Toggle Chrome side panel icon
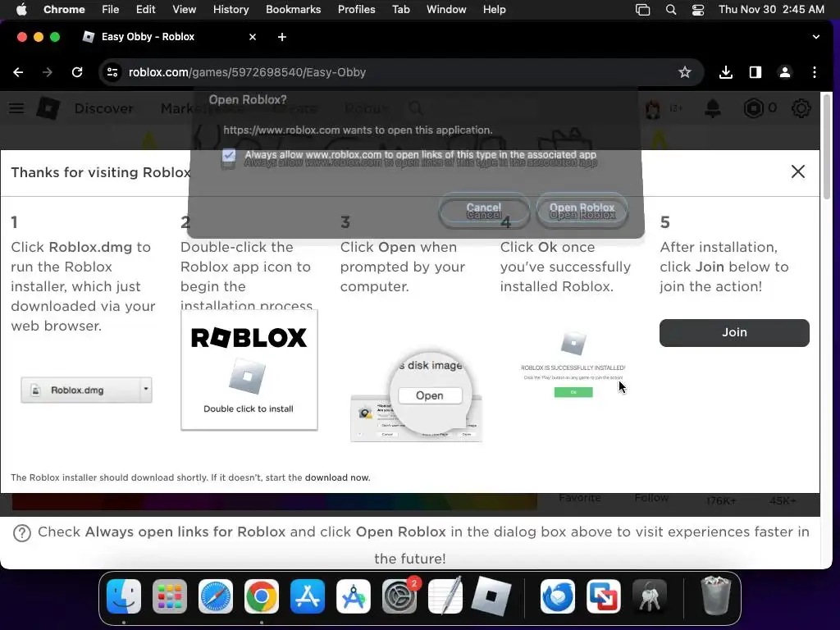Image resolution: width=840 pixels, height=630 pixels. [756, 72]
